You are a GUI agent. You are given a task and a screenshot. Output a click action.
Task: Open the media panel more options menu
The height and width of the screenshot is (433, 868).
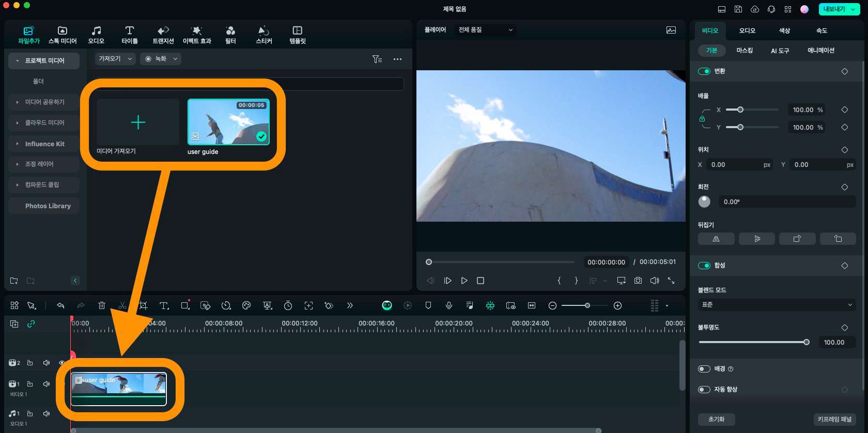coord(397,59)
